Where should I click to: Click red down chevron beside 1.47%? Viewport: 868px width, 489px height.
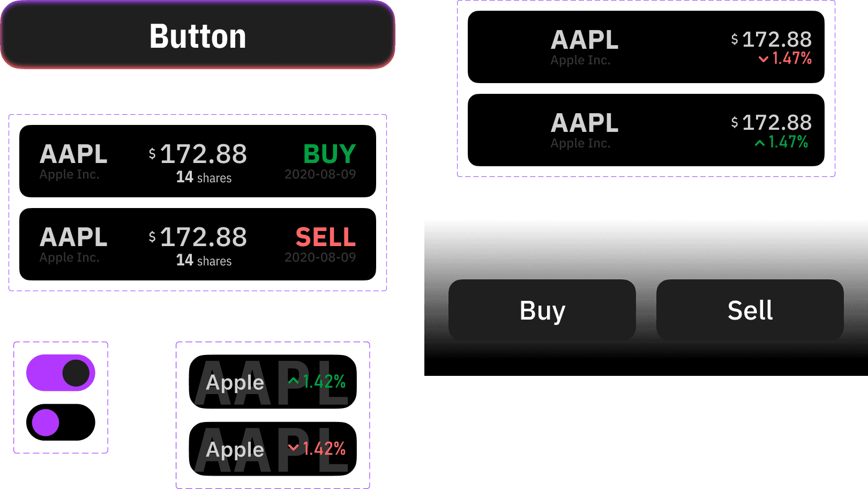pos(764,59)
